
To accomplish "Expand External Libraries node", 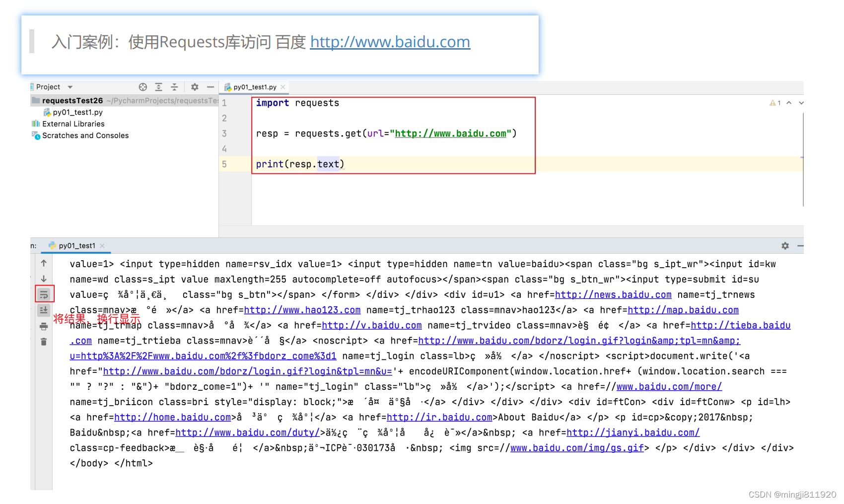I will 73,124.
